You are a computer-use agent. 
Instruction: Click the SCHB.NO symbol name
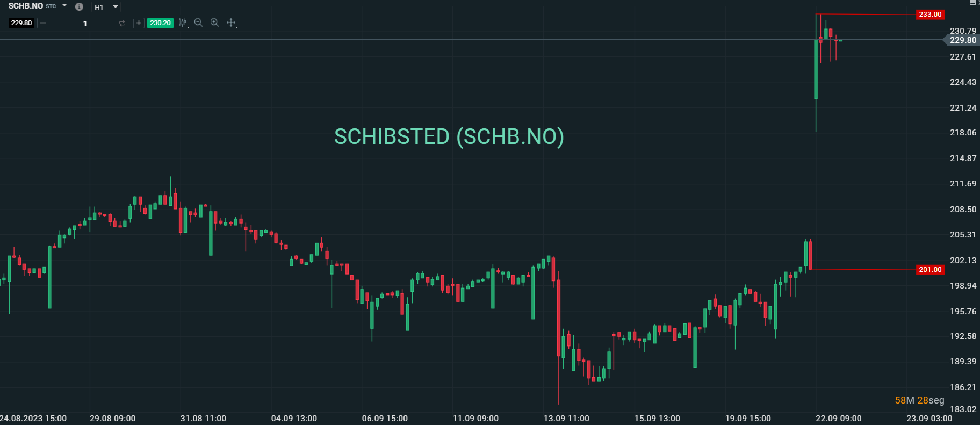pos(26,6)
